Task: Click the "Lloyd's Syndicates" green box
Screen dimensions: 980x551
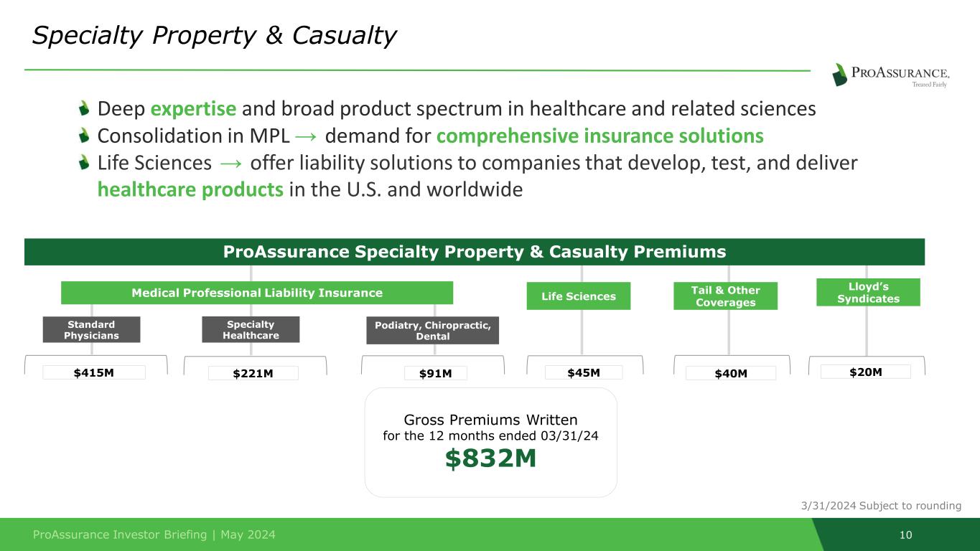Action: coord(868,292)
